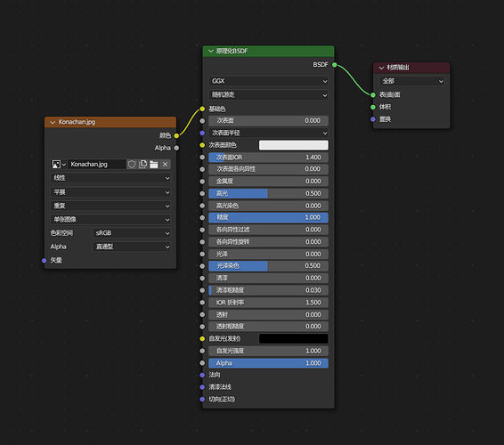
Task: Click the Alpha output socket of image node
Action: point(176,148)
